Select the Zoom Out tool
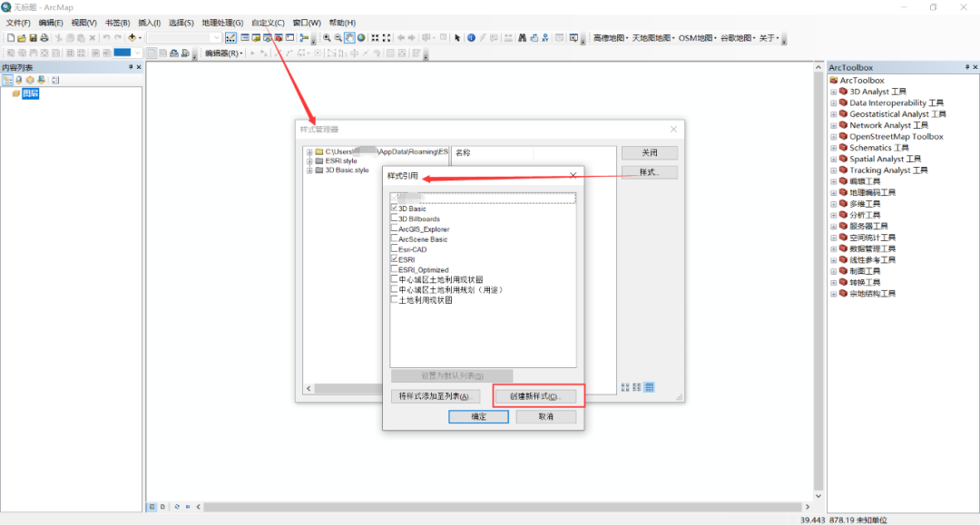This screenshot has width=980, height=525. click(338, 38)
